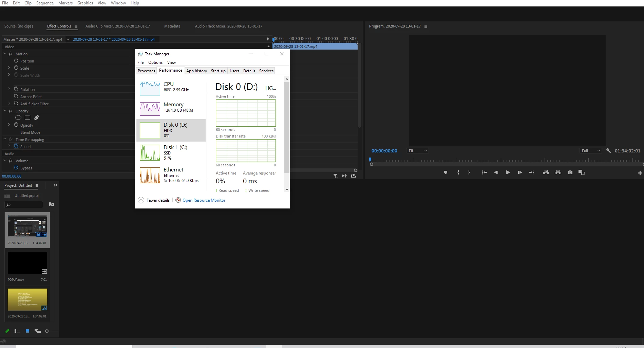
Task: Switch to Audio Clip Mixer tab
Action: 117,26
